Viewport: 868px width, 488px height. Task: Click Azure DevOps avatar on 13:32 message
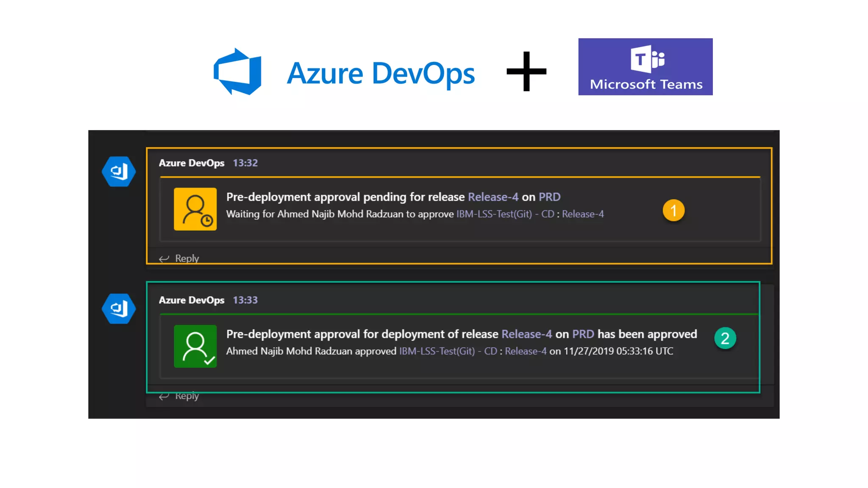[x=119, y=172]
